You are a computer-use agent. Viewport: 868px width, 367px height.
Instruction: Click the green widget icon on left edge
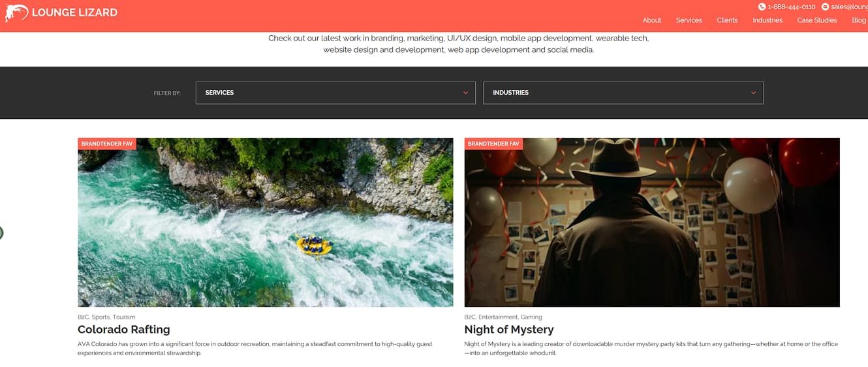pyautogui.click(x=1, y=232)
